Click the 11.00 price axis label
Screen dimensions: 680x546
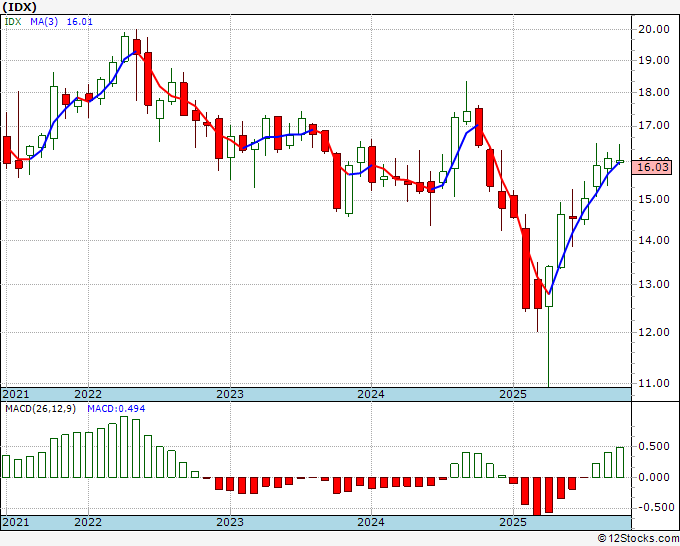coord(654,383)
